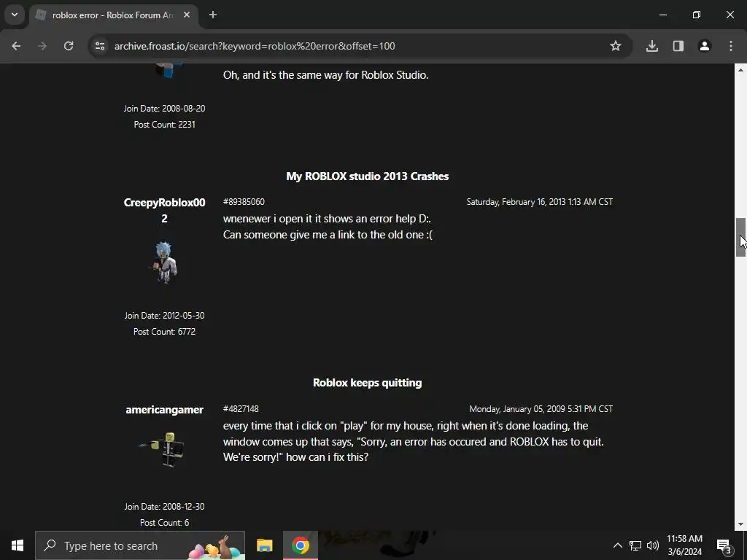Open Chrome three-dot menu
The image size is (747, 560).
pyautogui.click(x=731, y=46)
